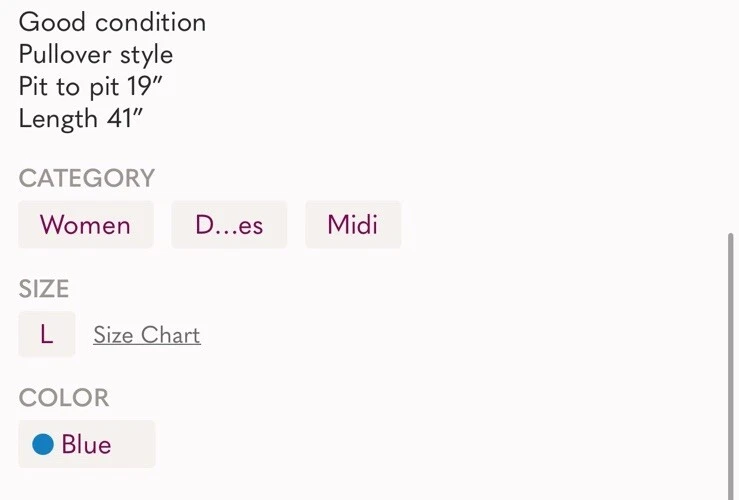Tap the Midi category chip

click(x=352, y=225)
